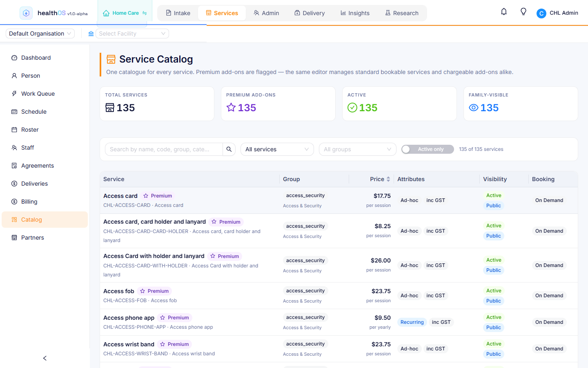Switch to the Delivery tab
Screen dimensions: 588x368
[310, 13]
